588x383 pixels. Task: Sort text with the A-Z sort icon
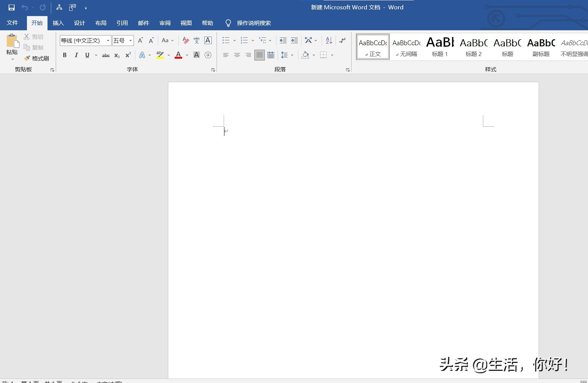tap(329, 40)
